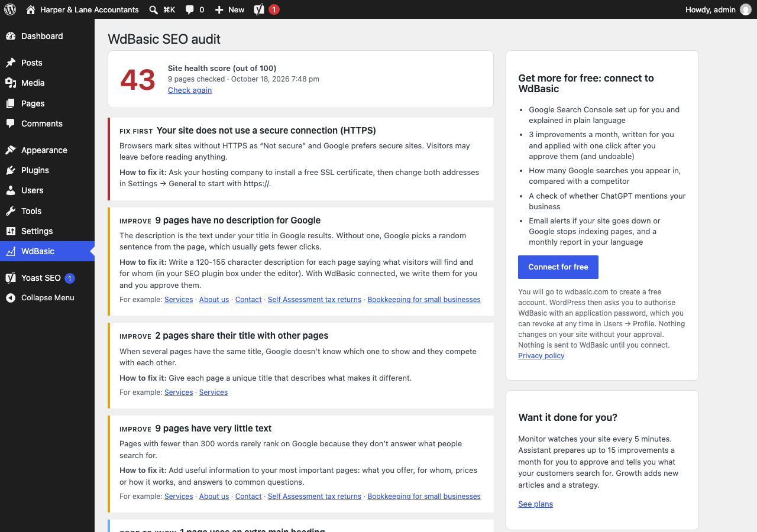Click the Media icon in sidebar
Image resolution: width=757 pixels, height=532 pixels.
tap(11, 83)
